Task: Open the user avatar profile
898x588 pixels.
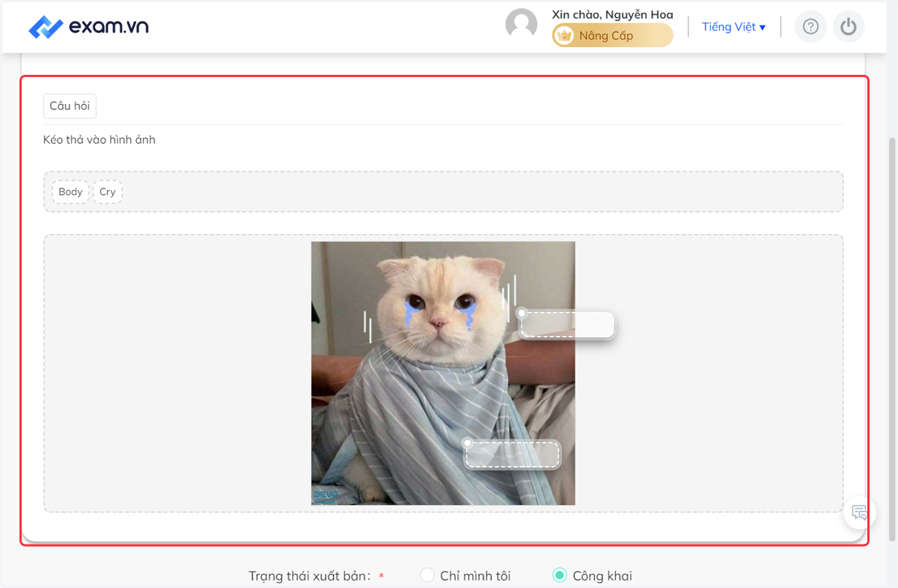Action: click(x=522, y=25)
